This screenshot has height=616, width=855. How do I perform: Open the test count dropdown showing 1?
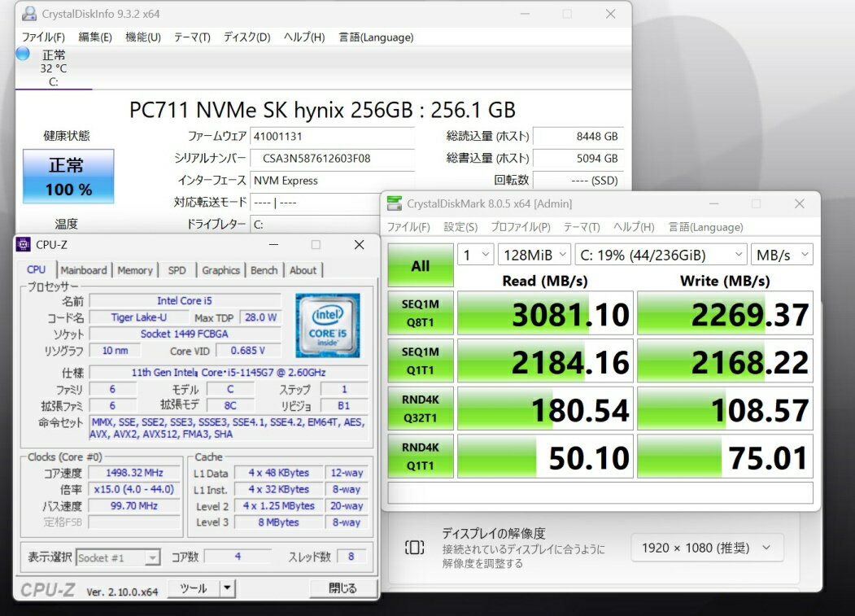476,255
